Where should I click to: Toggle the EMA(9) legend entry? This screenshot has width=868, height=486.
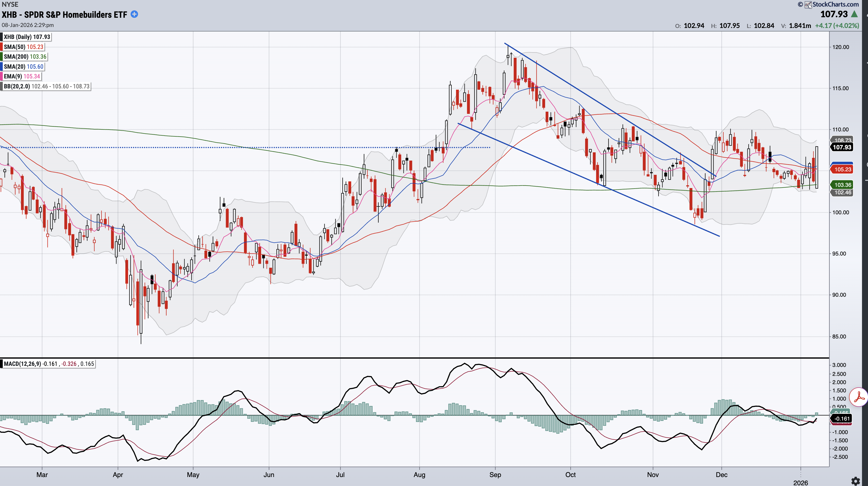pos(21,76)
